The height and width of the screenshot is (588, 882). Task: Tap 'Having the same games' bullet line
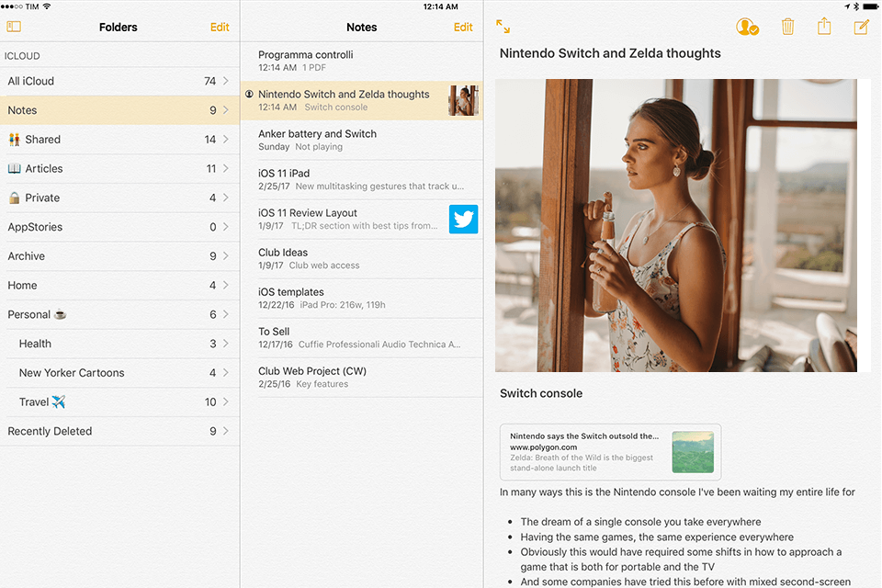coord(657,537)
